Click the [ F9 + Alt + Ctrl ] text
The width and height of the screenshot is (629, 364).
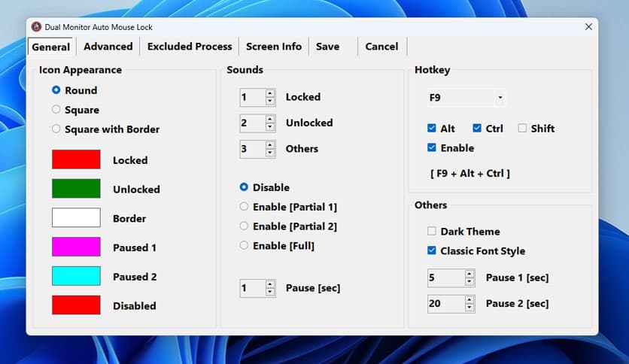pos(469,174)
